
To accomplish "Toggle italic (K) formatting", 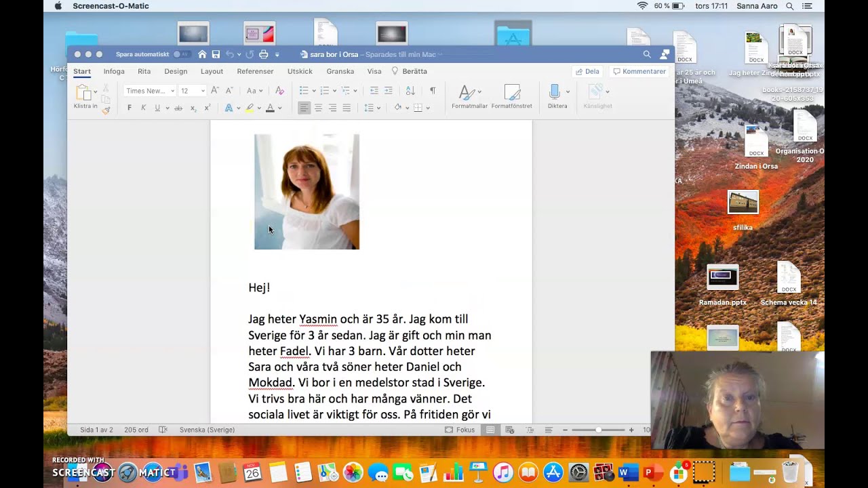I will 143,108.
